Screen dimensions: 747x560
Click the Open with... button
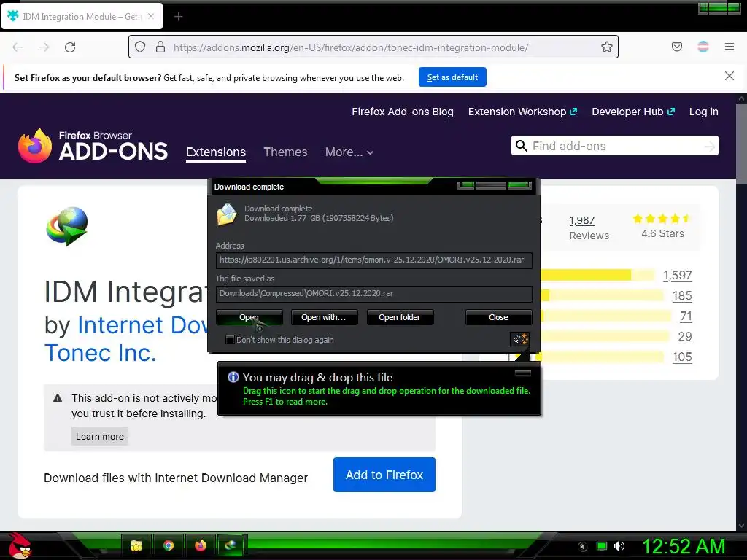point(324,317)
